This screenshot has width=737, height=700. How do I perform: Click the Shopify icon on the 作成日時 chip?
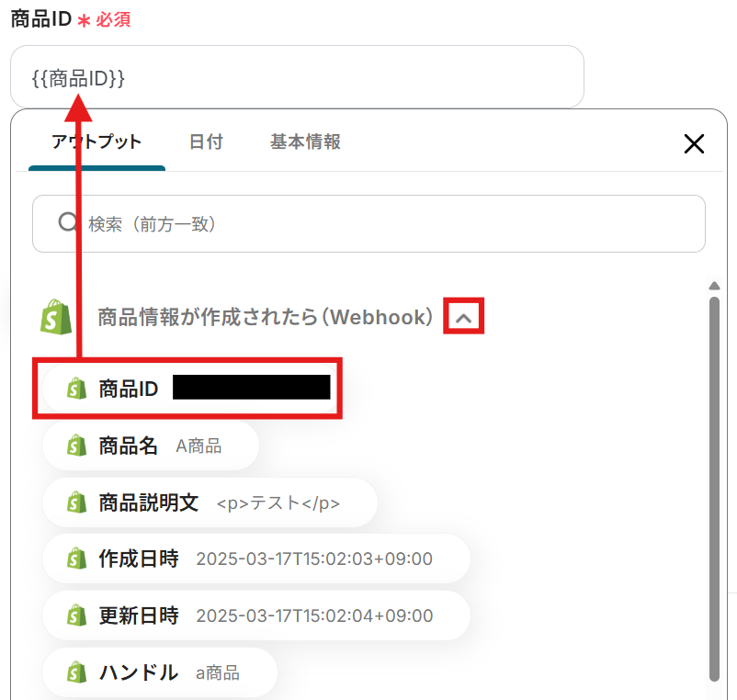(76, 559)
